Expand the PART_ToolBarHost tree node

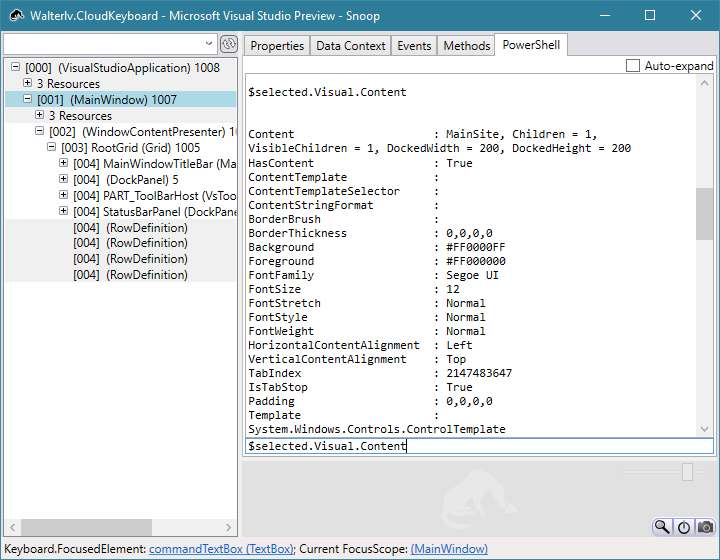click(x=64, y=196)
